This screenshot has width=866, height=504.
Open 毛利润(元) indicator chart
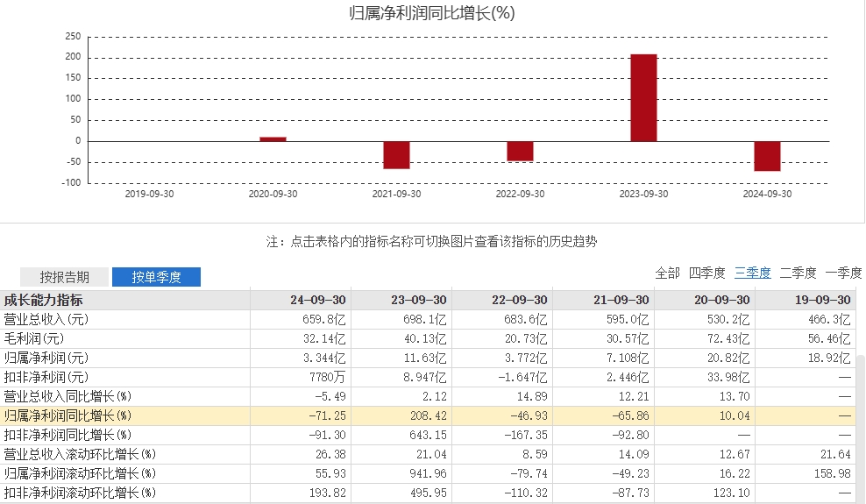[x=33, y=339]
